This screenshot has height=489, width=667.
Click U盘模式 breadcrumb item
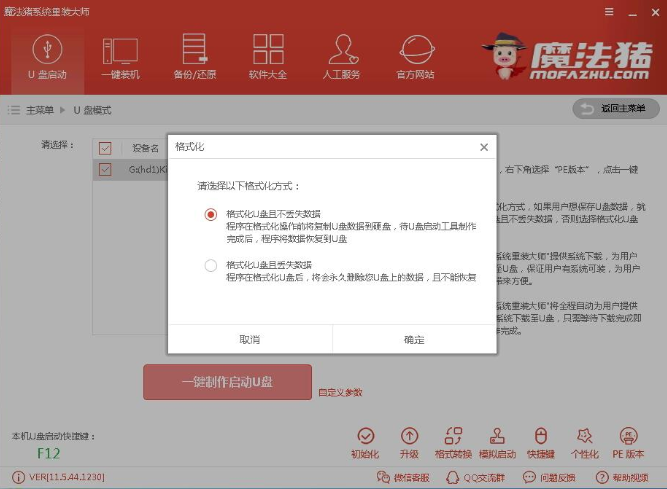(92, 111)
